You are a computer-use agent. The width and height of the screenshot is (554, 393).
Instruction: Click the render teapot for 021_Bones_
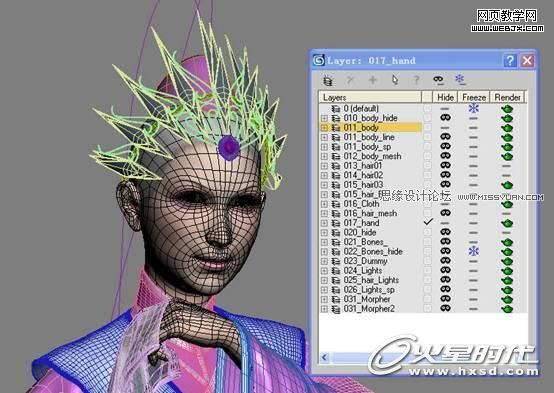pos(507,242)
